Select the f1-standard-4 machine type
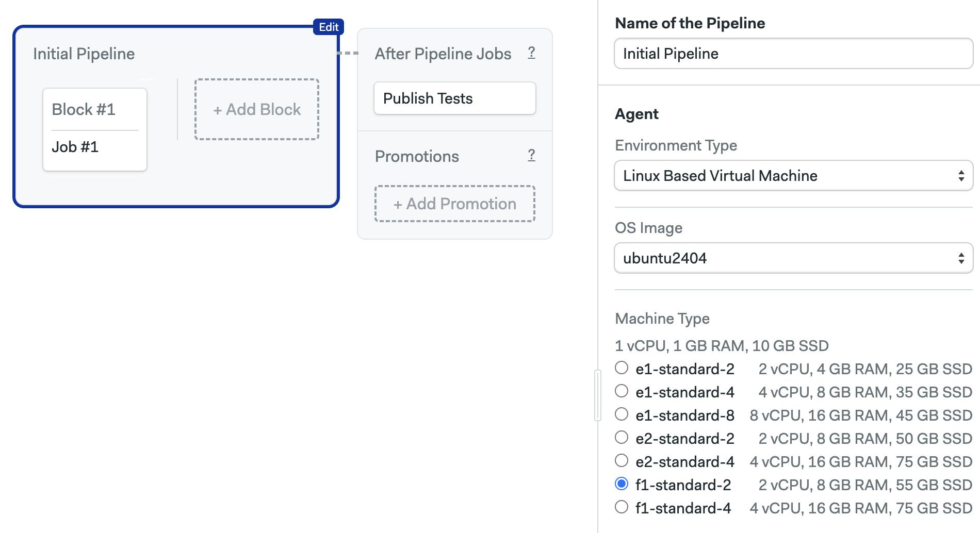 (x=622, y=507)
